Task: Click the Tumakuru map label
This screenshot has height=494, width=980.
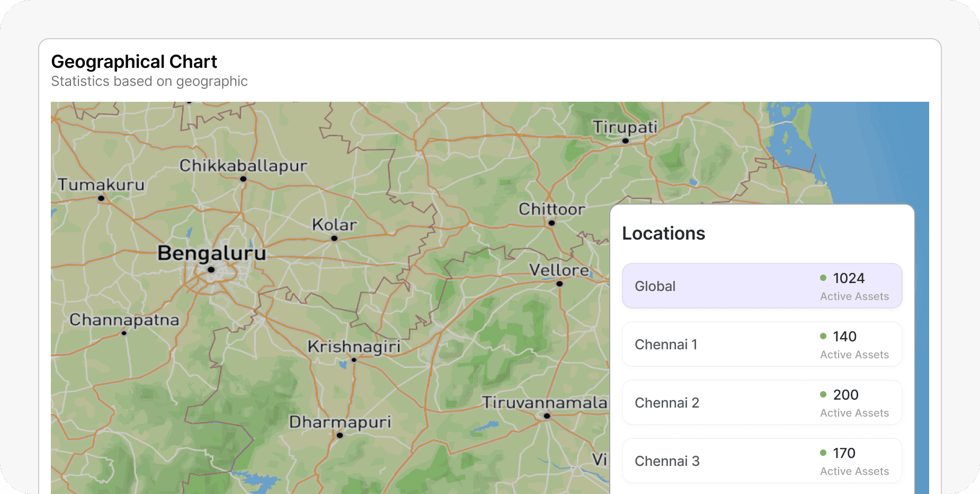Action: [101, 184]
